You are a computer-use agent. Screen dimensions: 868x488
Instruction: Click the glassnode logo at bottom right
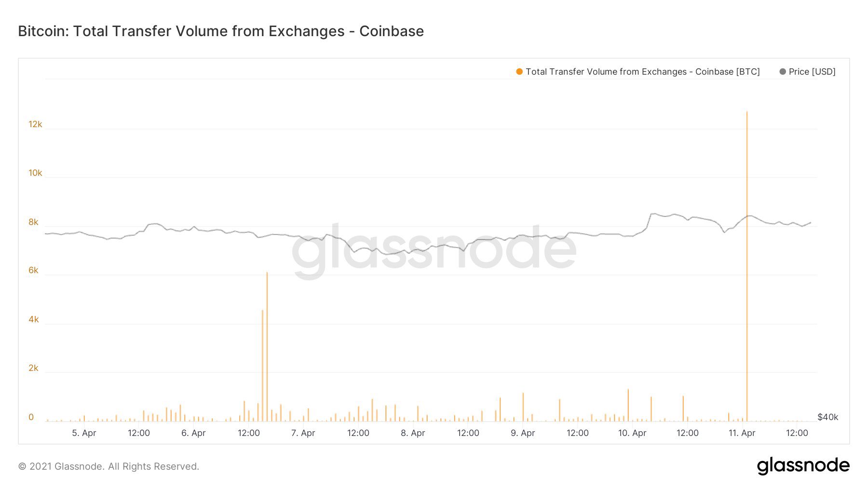[x=803, y=466]
